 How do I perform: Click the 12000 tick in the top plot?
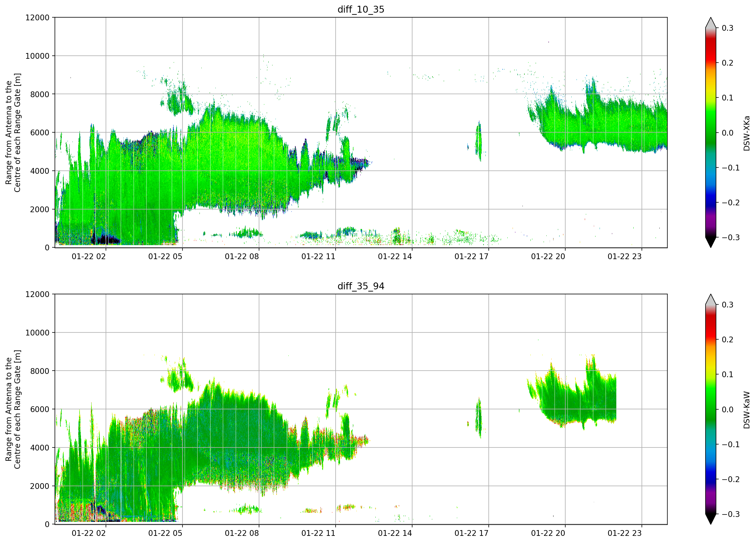coord(37,18)
